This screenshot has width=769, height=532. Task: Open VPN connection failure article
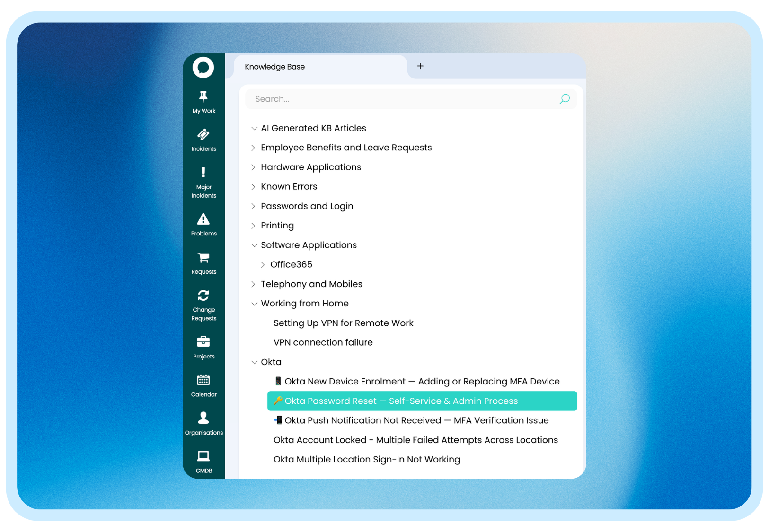tap(323, 342)
